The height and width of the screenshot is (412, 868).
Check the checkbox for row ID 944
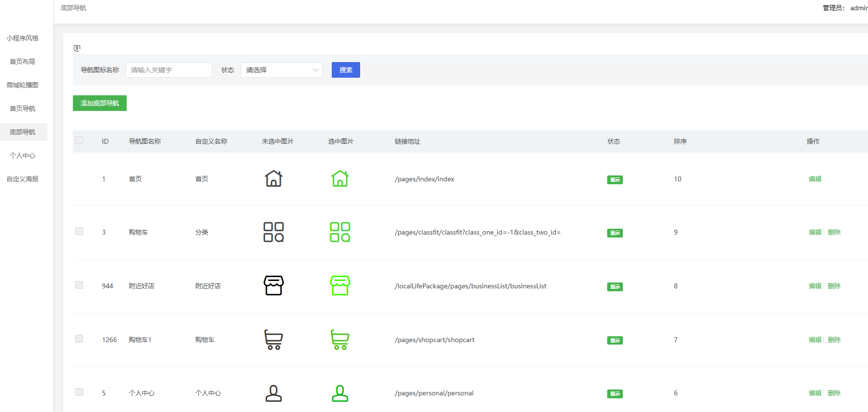pos(79,285)
